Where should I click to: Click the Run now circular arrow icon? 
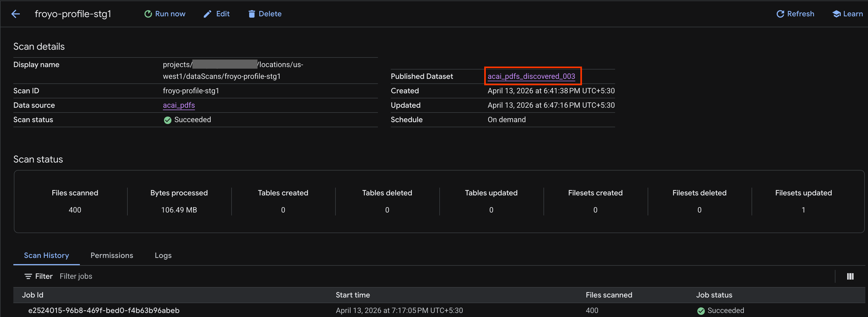coord(148,14)
